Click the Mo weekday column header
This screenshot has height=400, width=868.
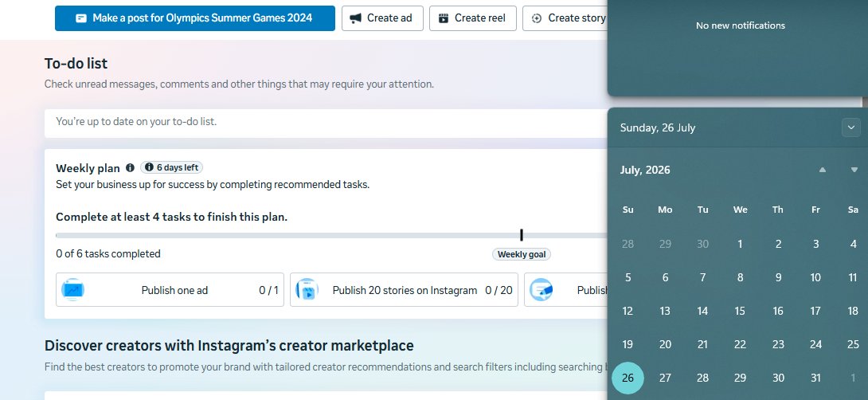point(666,210)
